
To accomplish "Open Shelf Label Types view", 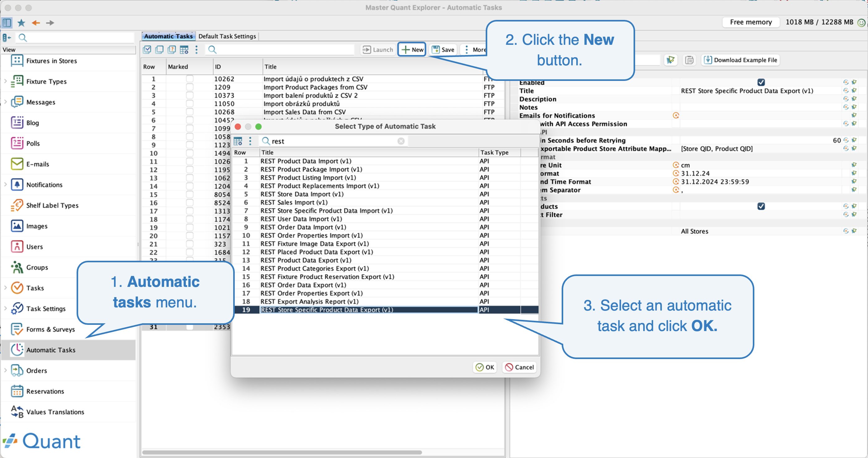I will 52,205.
